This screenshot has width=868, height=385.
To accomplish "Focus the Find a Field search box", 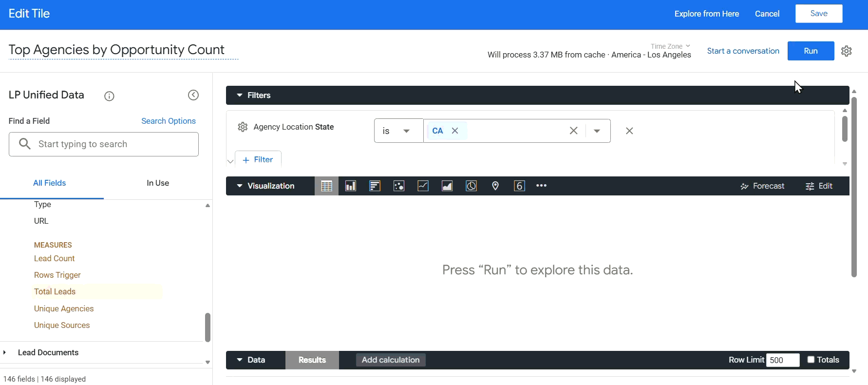I will coord(104,144).
